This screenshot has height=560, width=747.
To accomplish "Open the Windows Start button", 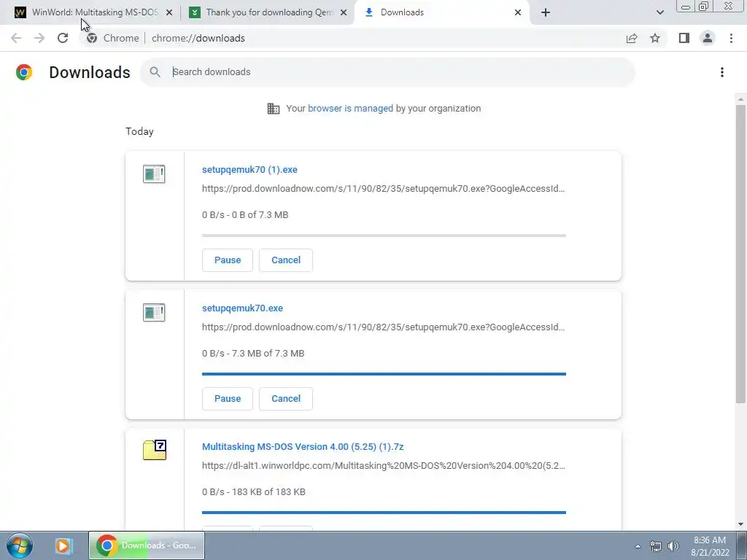I will point(20,545).
